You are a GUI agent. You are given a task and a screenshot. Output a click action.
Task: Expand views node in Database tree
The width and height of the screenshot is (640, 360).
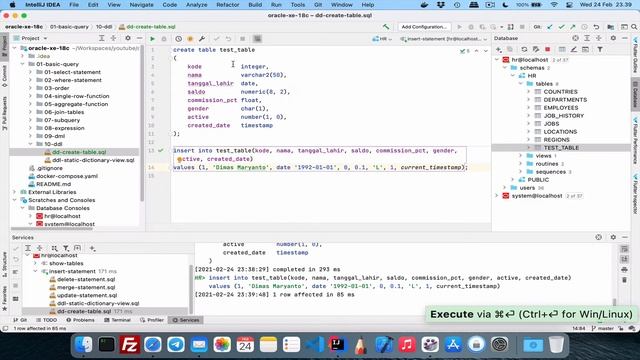[x=521, y=156]
